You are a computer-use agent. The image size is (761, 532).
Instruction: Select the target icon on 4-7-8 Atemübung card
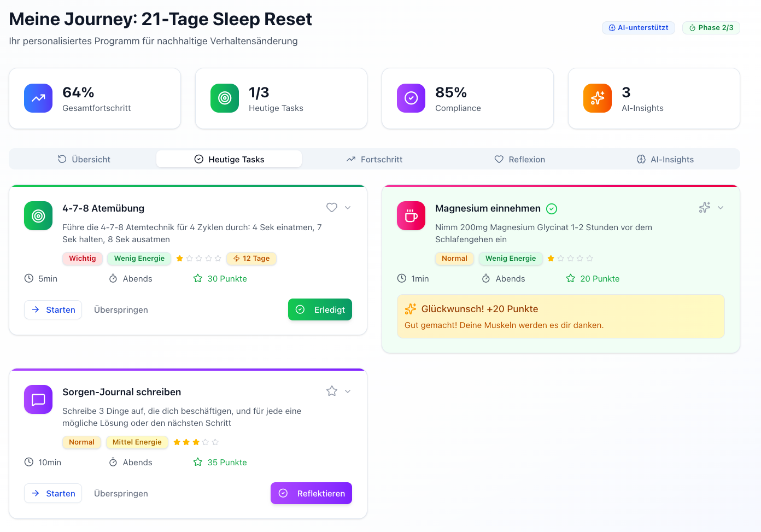(x=38, y=215)
